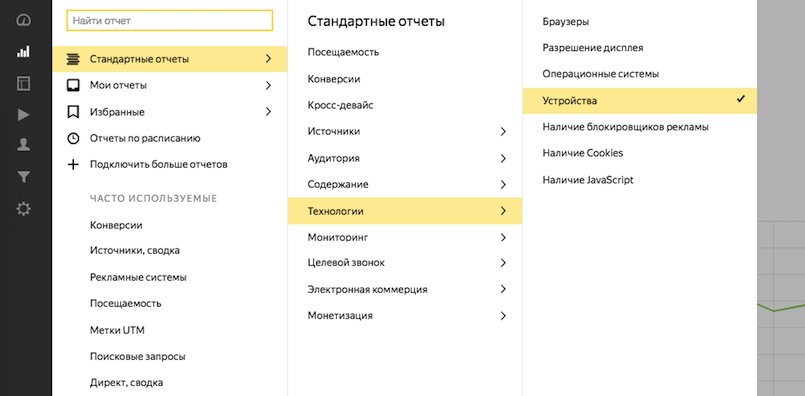Select the Аудитория category
Viewport: 805px width, 396px height.
(x=405, y=158)
